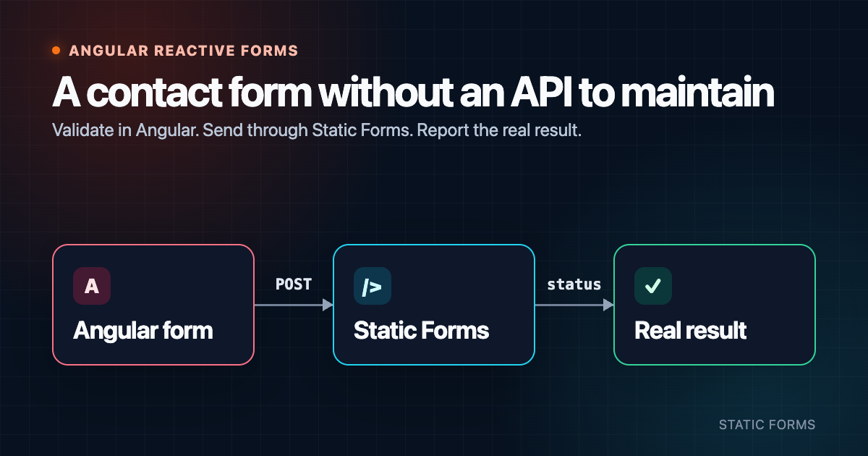The image size is (868, 456).
Task: Click the "POST" arrow label
Action: pyautogui.click(x=294, y=284)
